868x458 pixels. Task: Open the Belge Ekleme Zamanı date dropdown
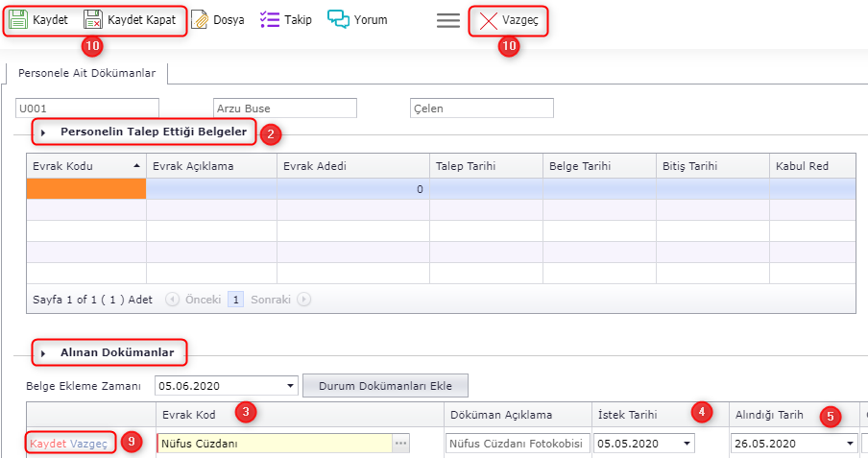coord(291,386)
